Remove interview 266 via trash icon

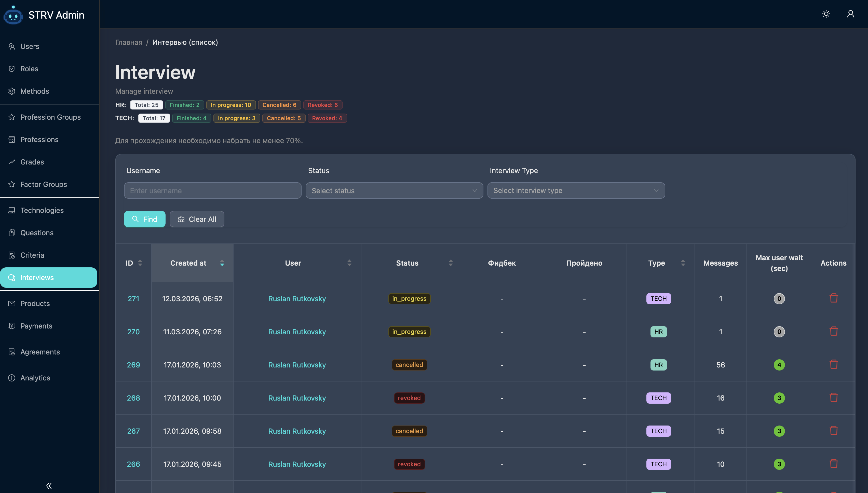833,463
